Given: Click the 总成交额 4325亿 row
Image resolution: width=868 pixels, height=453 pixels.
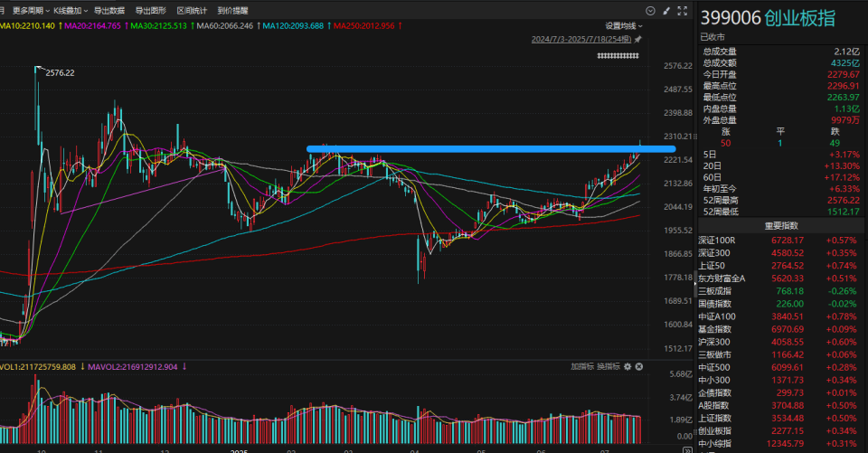Looking at the screenshot, I should tap(781, 63).
